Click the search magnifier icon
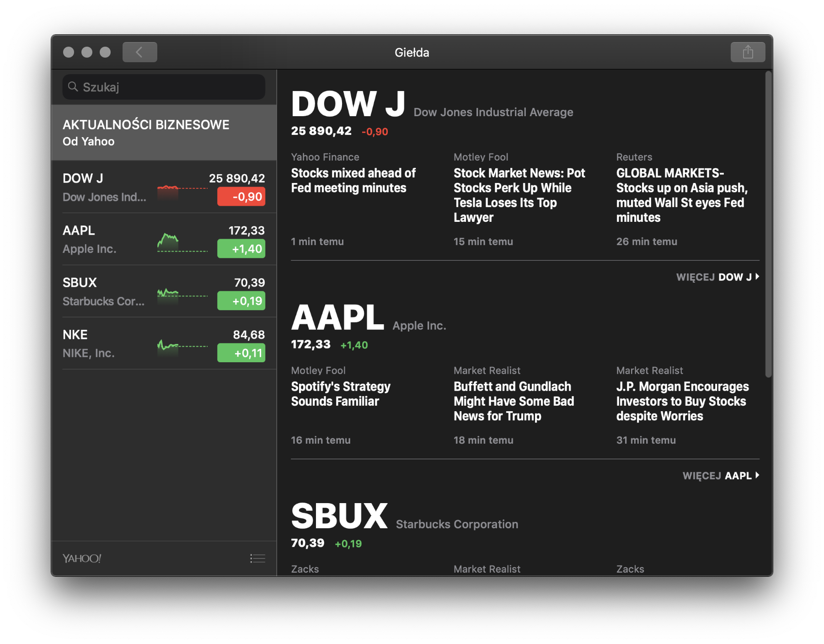 click(x=73, y=86)
